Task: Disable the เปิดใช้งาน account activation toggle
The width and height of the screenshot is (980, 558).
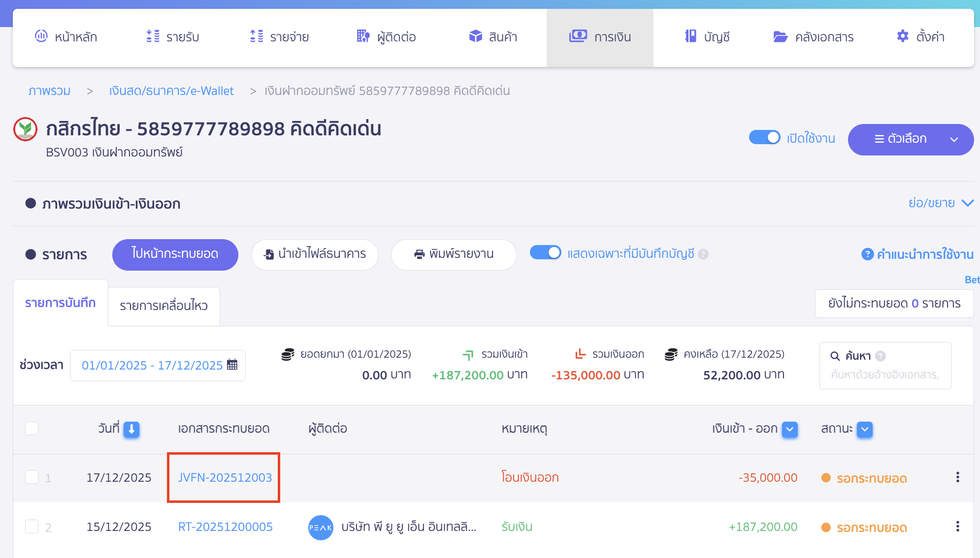Action: (x=764, y=138)
